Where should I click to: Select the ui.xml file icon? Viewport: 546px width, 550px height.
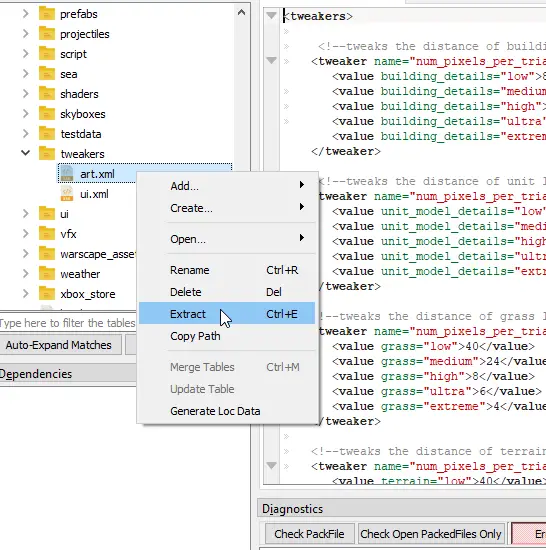pyautogui.click(x=67, y=194)
